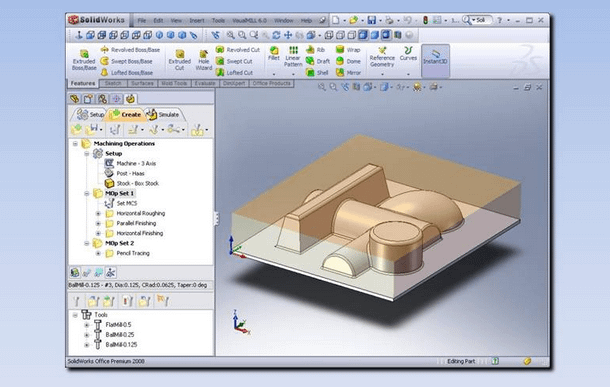Select the Revolved Boss/Base tool
The width and height of the screenshot is (610, 387).
[x=130, y=50]
